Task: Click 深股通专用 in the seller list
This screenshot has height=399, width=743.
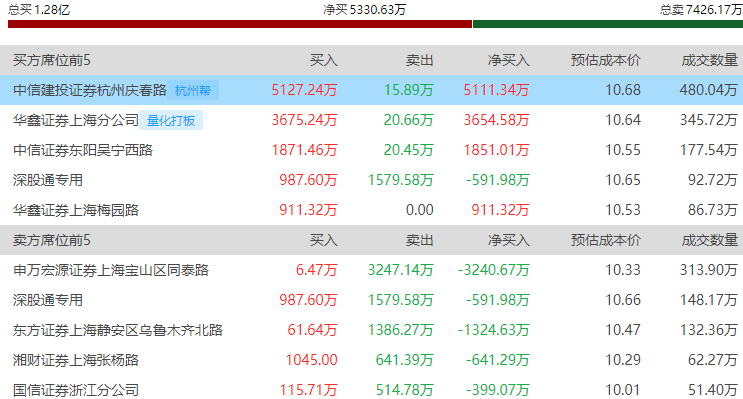Action: coord(48,300)
